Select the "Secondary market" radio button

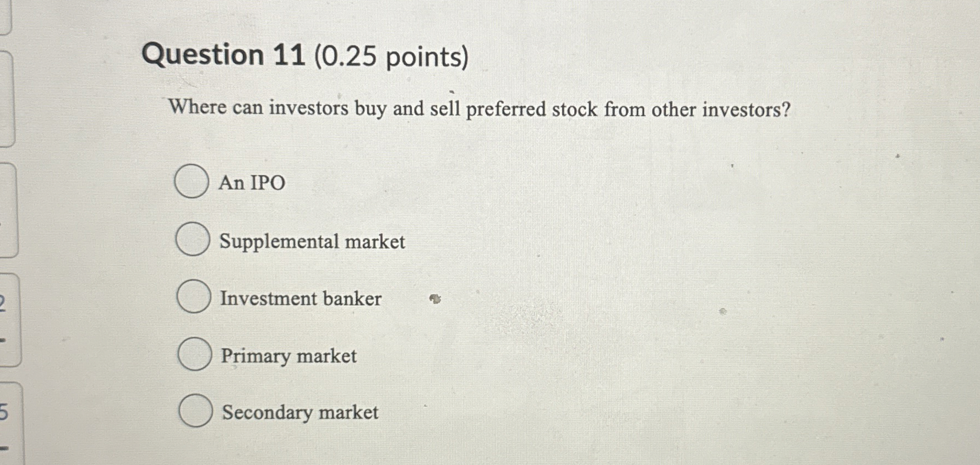coord(196,412)
